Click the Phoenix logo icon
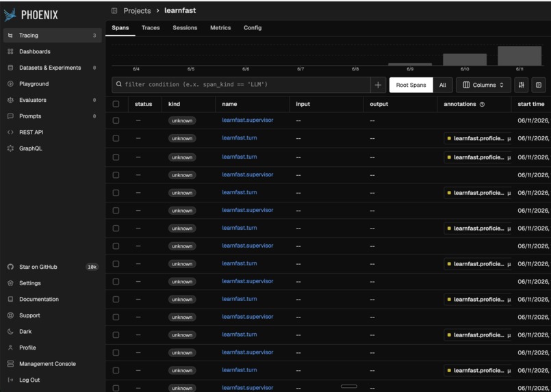551x392 pixels. (10, 15)
